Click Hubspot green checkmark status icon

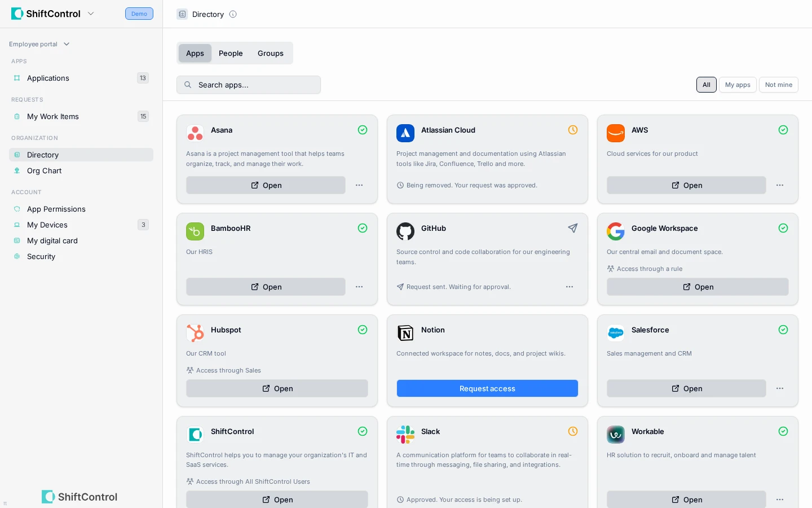[x=363, y=330]
